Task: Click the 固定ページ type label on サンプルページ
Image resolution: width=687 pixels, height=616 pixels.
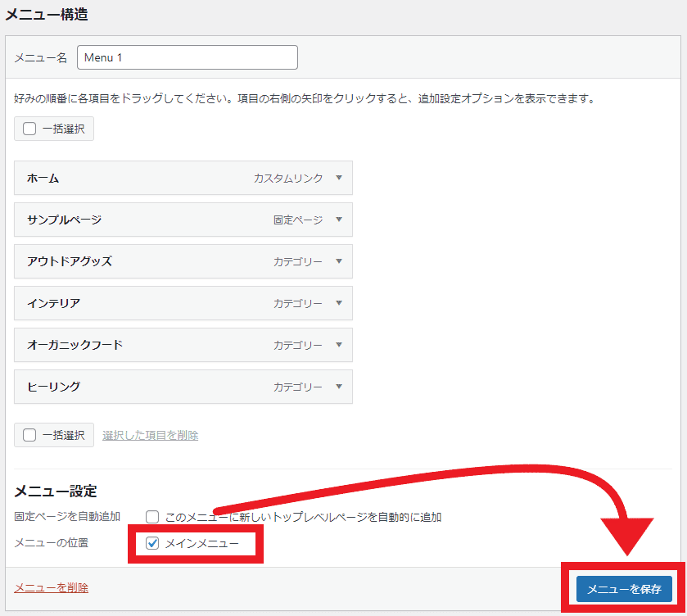Action: point(298,220)
